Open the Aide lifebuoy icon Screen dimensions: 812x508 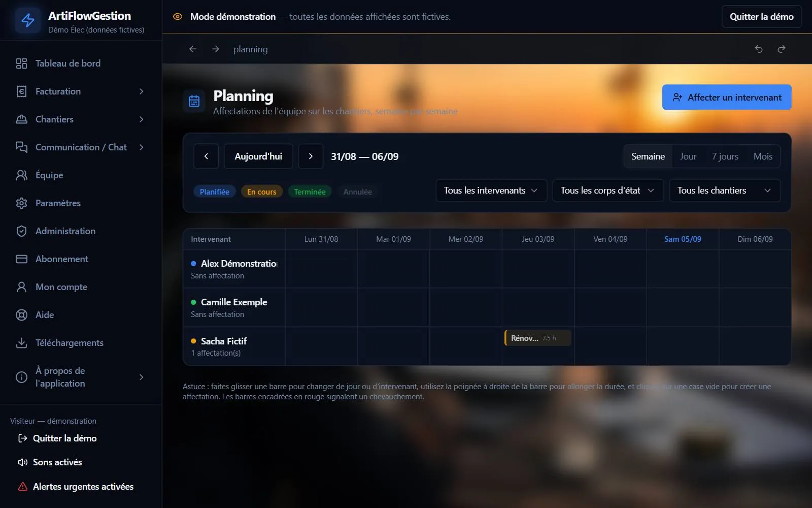coord(21,315)
